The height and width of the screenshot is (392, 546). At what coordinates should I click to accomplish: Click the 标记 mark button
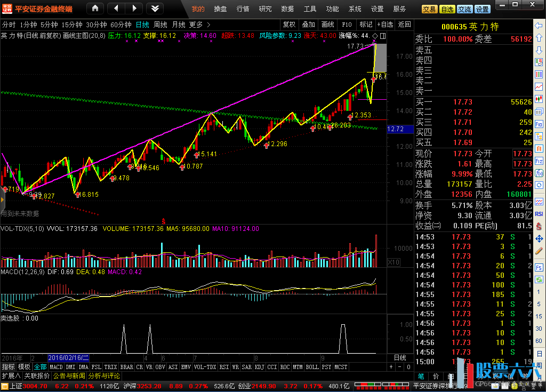(x=366, y=25)
